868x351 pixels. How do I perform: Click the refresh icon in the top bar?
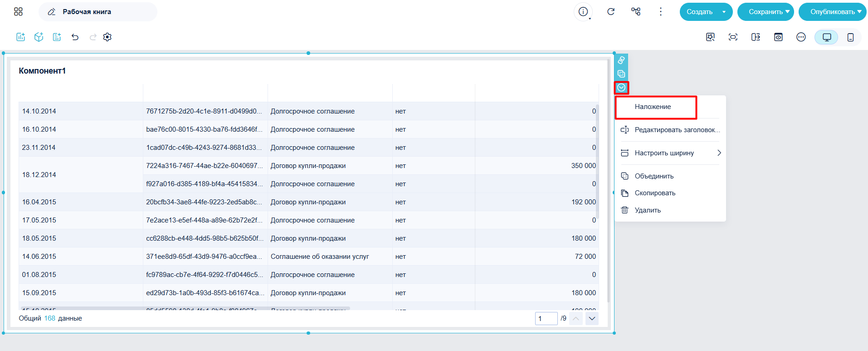pyautogui.click(x=611, y=12)
